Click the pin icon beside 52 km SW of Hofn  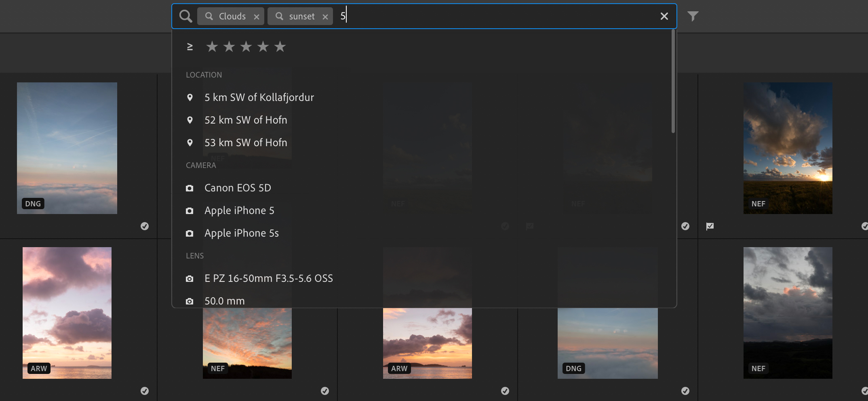tap(190, 120)
